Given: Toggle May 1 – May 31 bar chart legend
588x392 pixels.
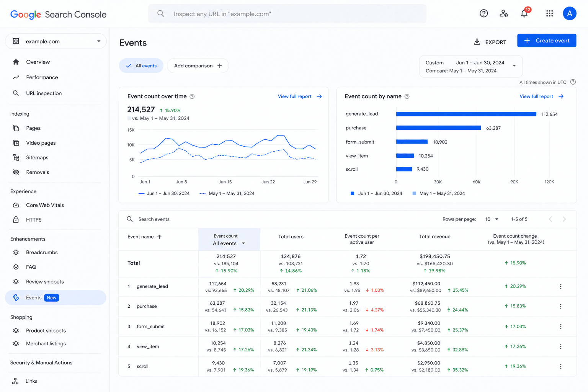Looking at the screenshot, I should point(438,193).
